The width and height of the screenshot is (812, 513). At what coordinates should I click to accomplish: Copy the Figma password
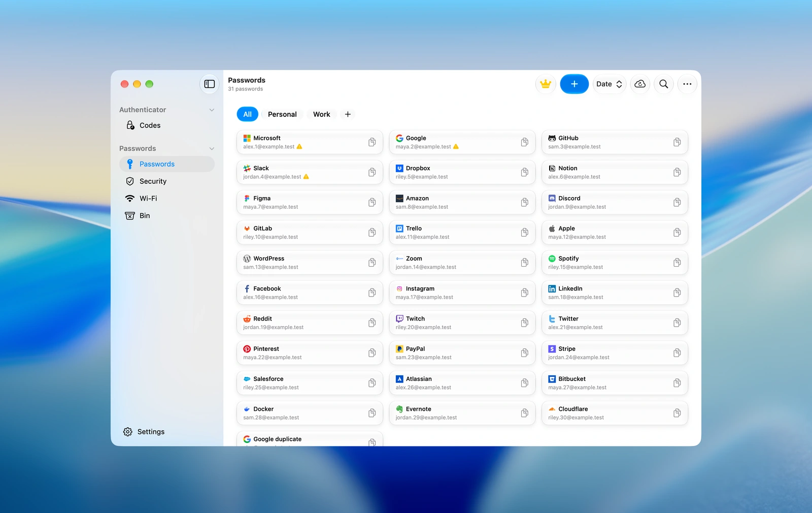[x=372, y=202]
